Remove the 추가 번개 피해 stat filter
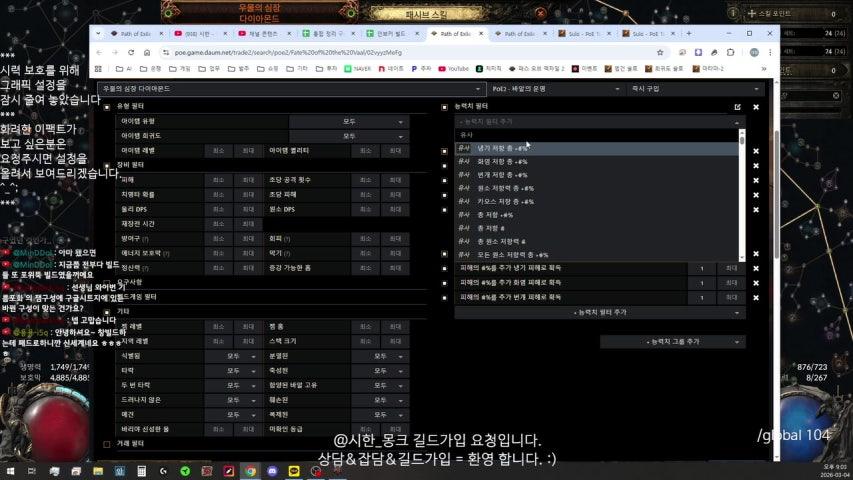The image size is (853, 480). [756, 298]
